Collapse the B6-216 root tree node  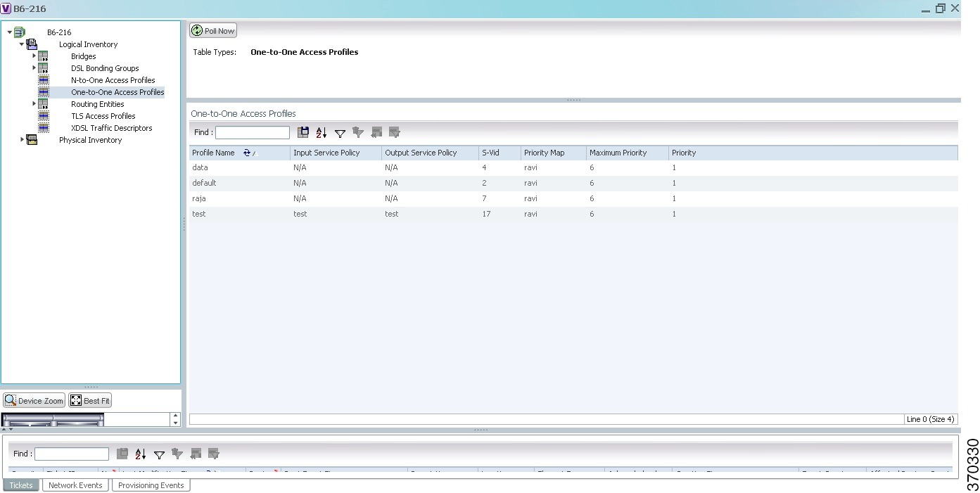click(10, 32)
